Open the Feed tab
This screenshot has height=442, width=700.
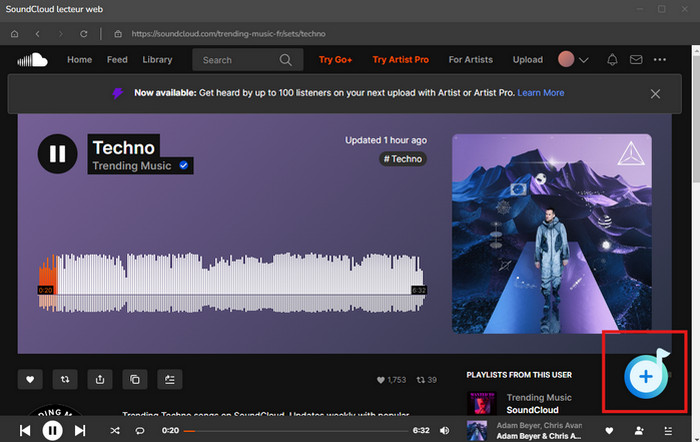pyautogui.click(x=117, y=60)
